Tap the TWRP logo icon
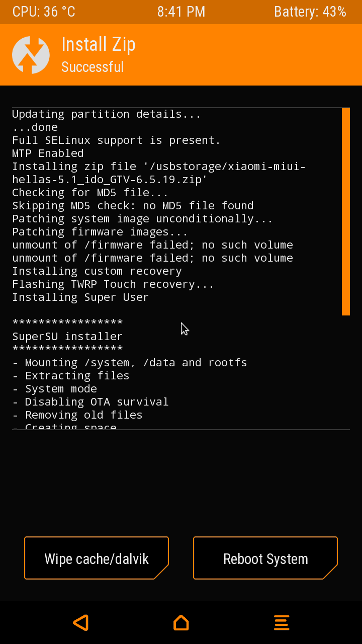Image resolution: width=362 pixels, height=644 pixels. (31, 55)
